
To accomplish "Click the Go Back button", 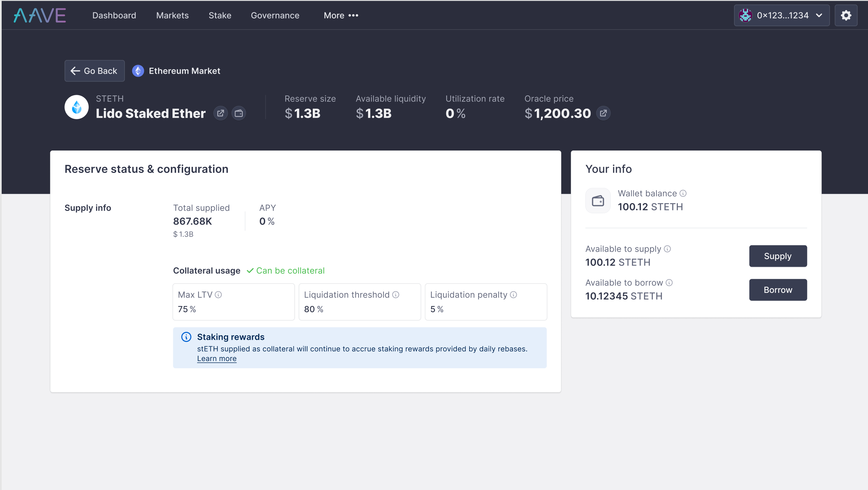I will click(94, 71).
